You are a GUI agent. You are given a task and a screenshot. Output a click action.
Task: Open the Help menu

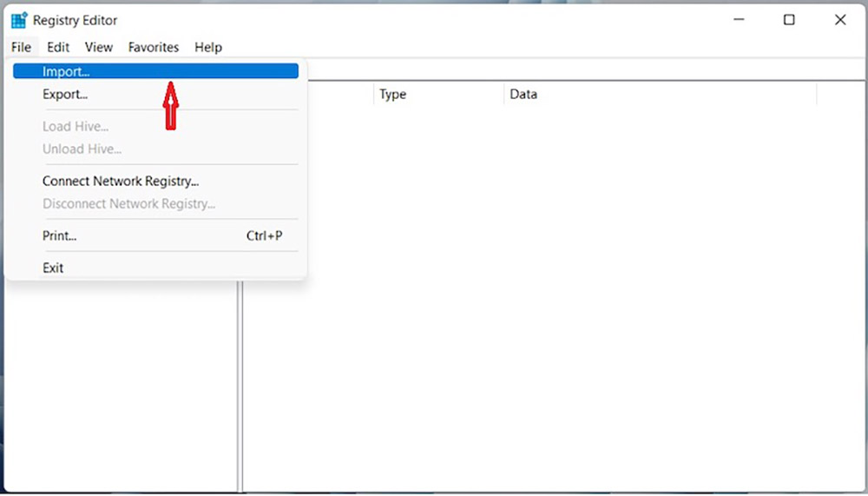[x=208, y=47]
